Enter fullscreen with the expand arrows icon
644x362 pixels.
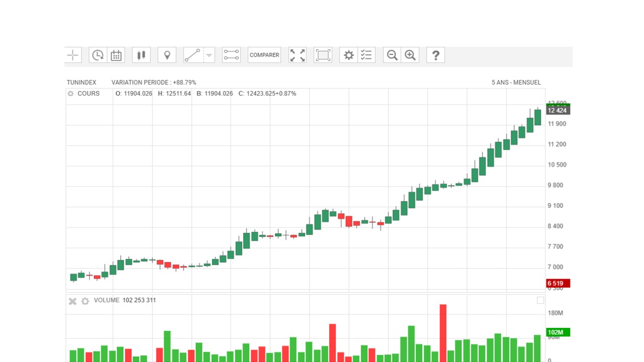coord(297,55)
